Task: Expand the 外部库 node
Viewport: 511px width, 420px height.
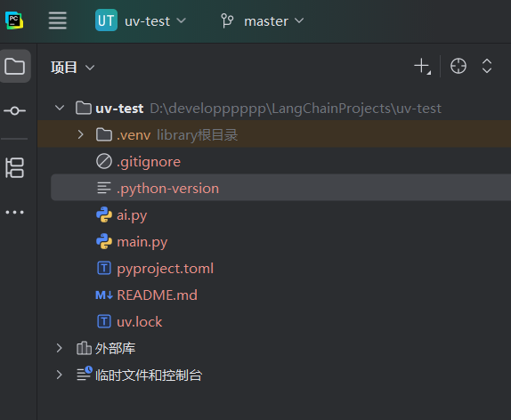Action: (x=59, y=348)
